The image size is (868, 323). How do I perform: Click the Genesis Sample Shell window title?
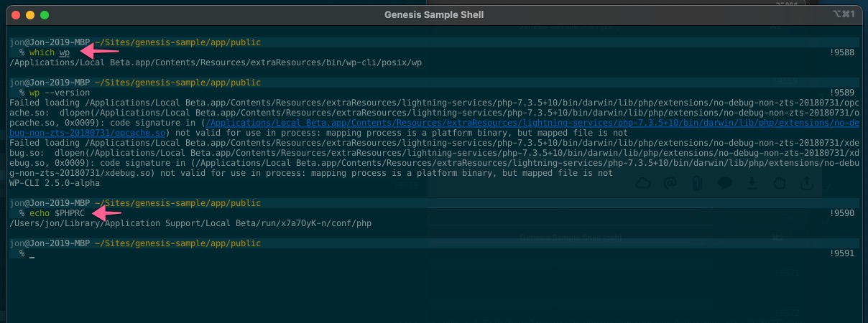coord(434,14)
